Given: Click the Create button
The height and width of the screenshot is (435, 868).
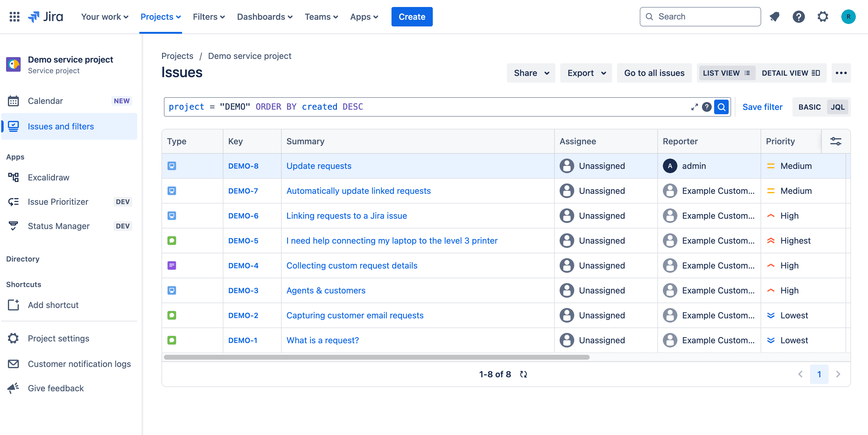Looking at the screenshot, I should tap(412, 16).
